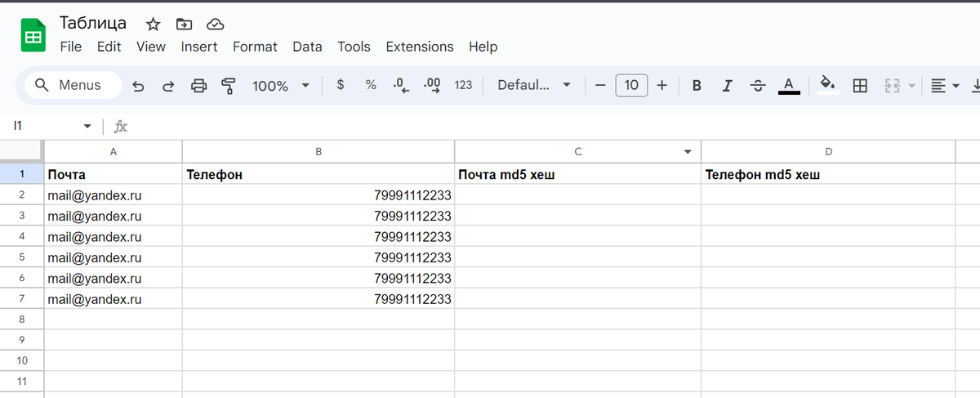The image size is (980, 398).
Task: Open more number formats 123
Action: [x=463, y=85]
